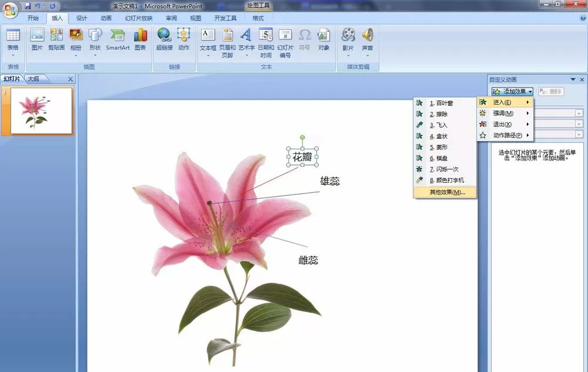Insert a SmartArt graphic
This screenshot has width=588, height=372.
tap(118, 40)
